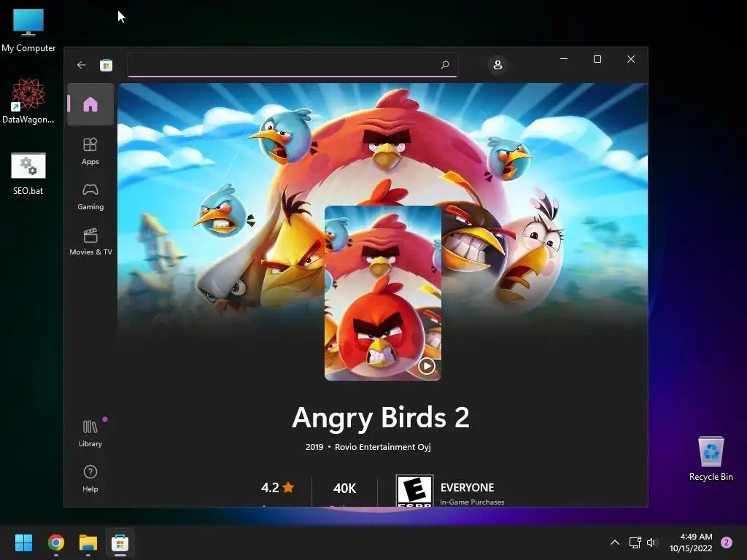747x560 pixels.
Task: Open the notifications badge showing 2
Action: tap(727, 542)
